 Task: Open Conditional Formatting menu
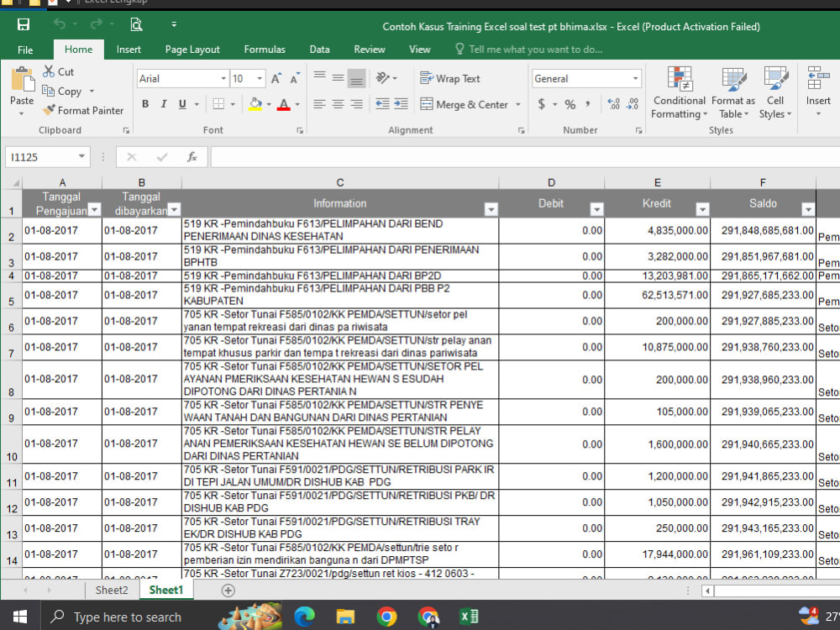tap(680, 93)
